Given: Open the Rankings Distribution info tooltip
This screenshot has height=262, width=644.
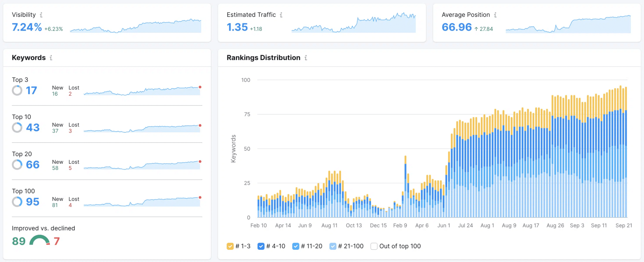Looking at the screenshot, I should click(x=306, y=58).
